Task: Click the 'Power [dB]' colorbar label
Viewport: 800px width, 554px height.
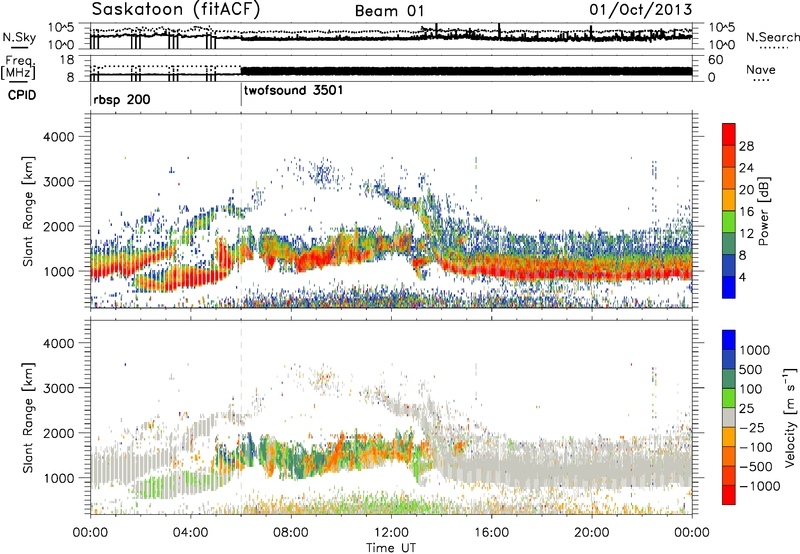Action: click(763, 211)
